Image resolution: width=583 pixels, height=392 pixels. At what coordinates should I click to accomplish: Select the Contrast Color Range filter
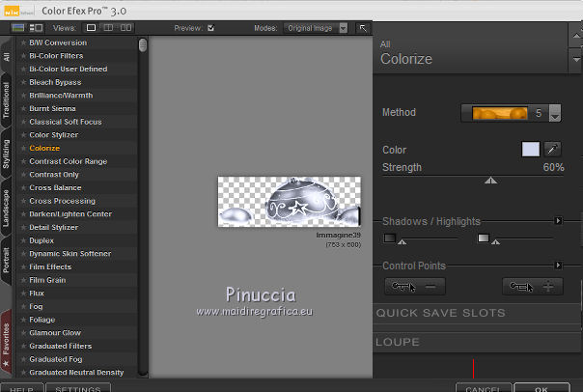click(68, 161)
